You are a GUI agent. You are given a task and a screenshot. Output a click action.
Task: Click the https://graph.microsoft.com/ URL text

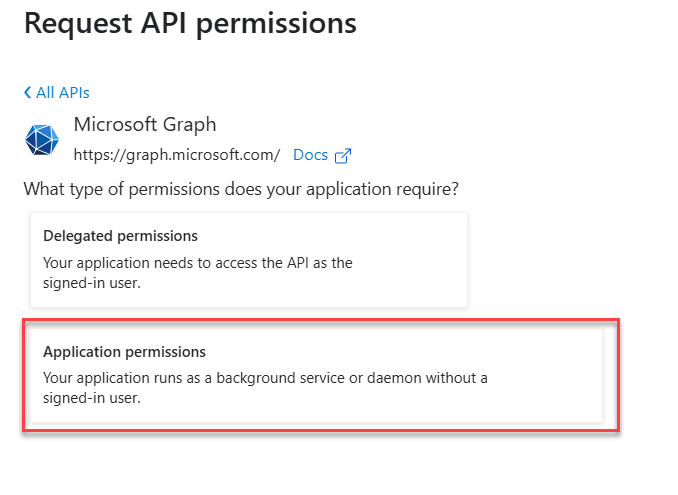pyautogui.click(x=177, y=155)
